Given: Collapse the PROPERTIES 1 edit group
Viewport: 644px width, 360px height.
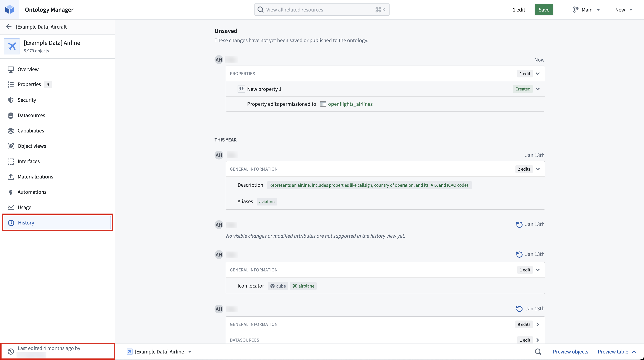Looking at the screenshot, I should tap(537, 74).
